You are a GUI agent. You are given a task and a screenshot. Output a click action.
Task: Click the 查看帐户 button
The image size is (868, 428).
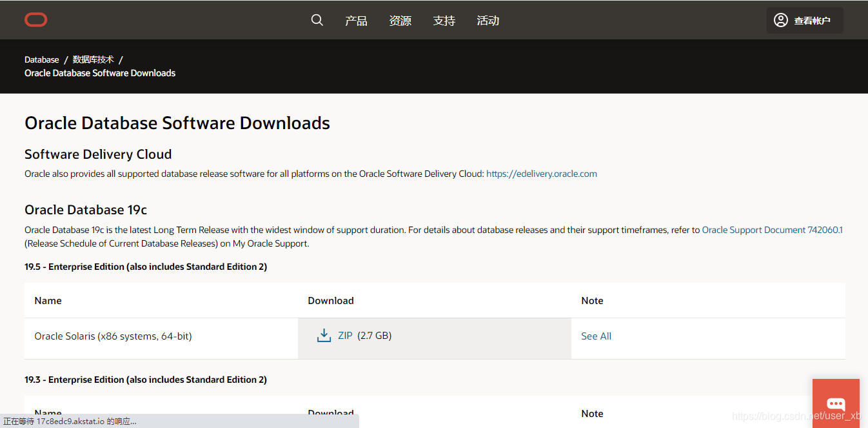[805, 20]
